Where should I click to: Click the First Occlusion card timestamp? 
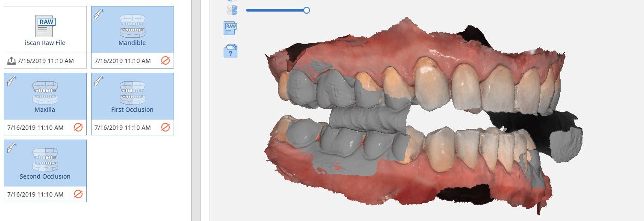(123, 127)
